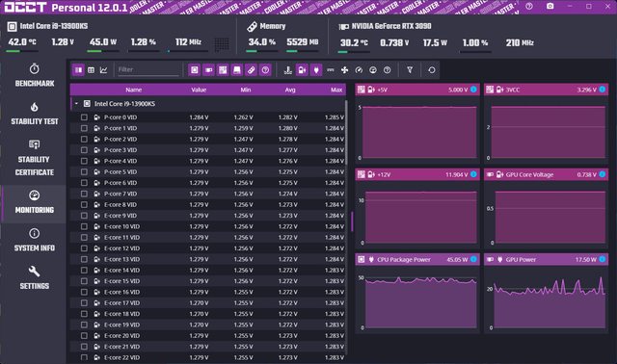
Task: Click the reset statistics refresh icon
Action: 432,70
